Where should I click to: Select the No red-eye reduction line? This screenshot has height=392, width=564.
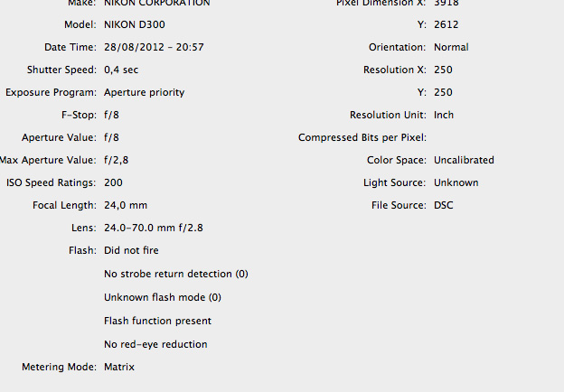click(155, 344)
